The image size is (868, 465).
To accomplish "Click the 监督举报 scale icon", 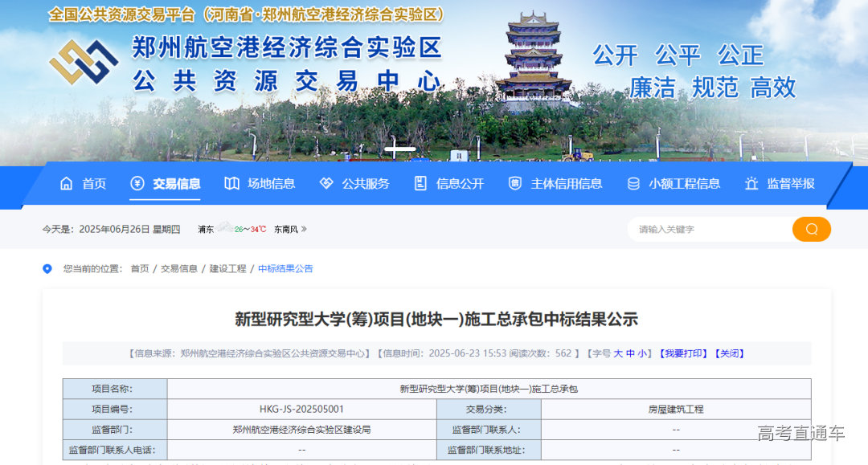I will point(751,183).
